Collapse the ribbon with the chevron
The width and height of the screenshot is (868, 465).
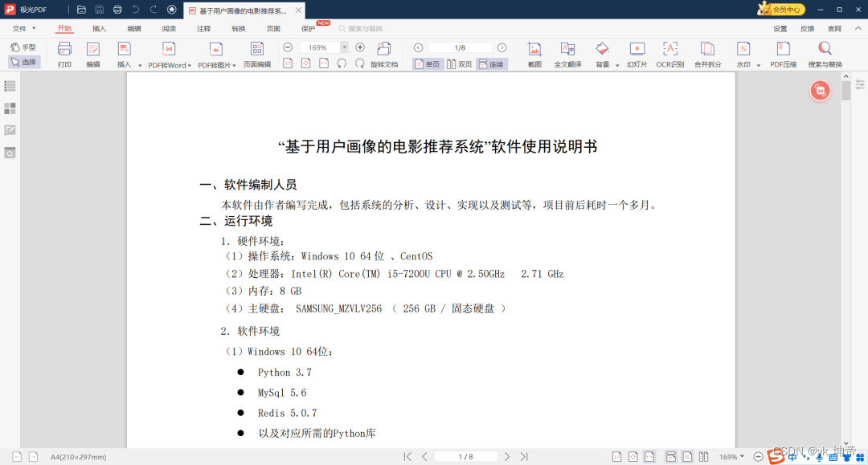pyautogui.click(x=858, y=28)
